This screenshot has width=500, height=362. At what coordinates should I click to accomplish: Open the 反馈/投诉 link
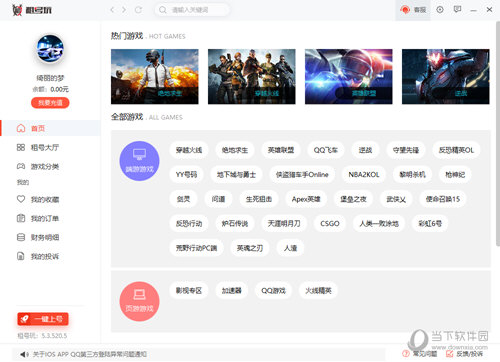[464, 354]
